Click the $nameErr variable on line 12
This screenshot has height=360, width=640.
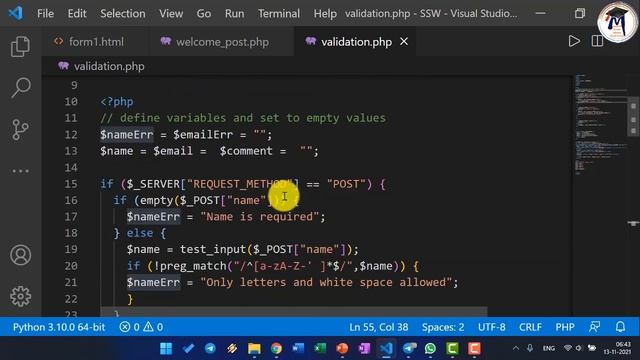(x=127, y=135)
